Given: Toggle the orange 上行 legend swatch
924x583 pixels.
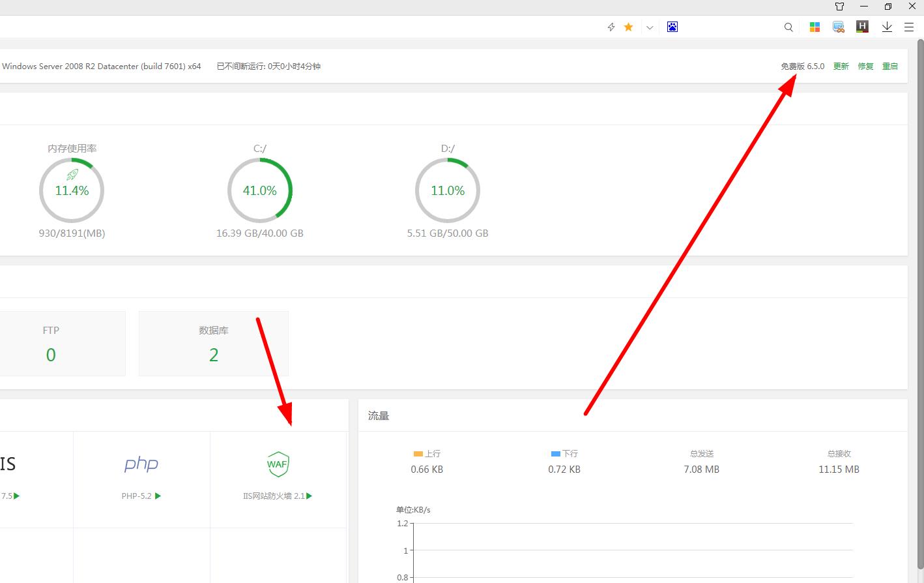Looking at the screenshot, I should click(418, 453).
